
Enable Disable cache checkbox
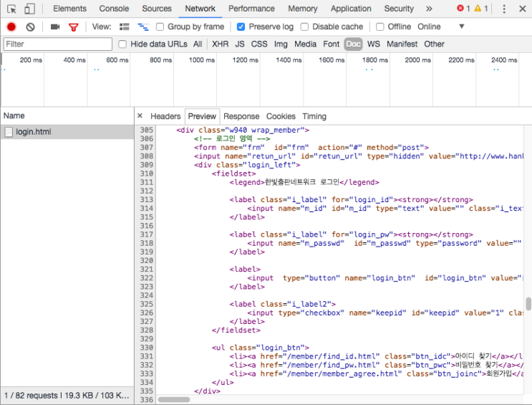coord(305,27)
